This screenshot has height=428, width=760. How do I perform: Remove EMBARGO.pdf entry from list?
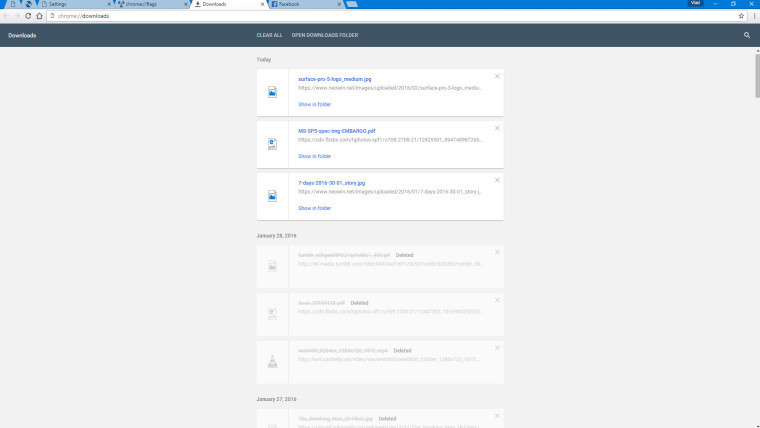(x=497, y=128)
